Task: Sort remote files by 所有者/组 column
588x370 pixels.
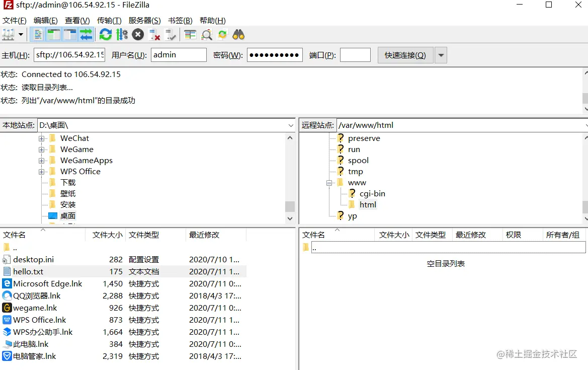Action: [x=564, y=235]
